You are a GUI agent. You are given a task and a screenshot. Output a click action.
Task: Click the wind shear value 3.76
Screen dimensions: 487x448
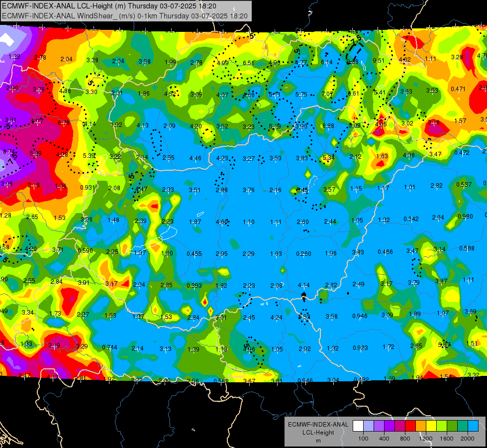(x=248, y=190)
